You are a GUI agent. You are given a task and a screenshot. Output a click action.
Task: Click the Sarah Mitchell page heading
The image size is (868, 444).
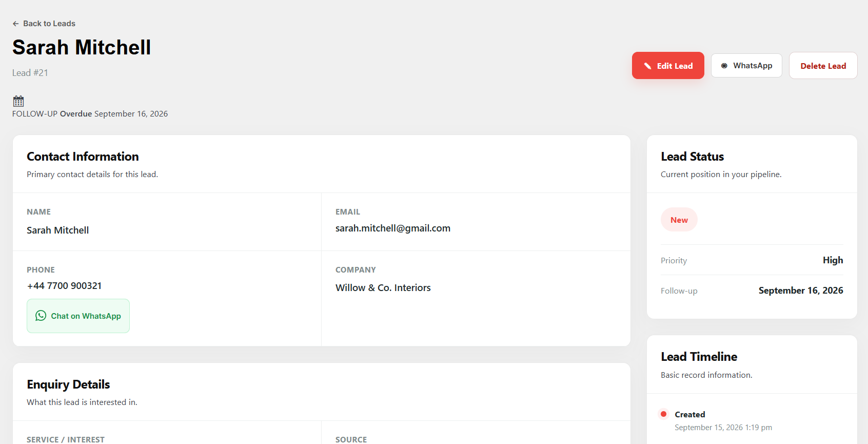[82, 47]
